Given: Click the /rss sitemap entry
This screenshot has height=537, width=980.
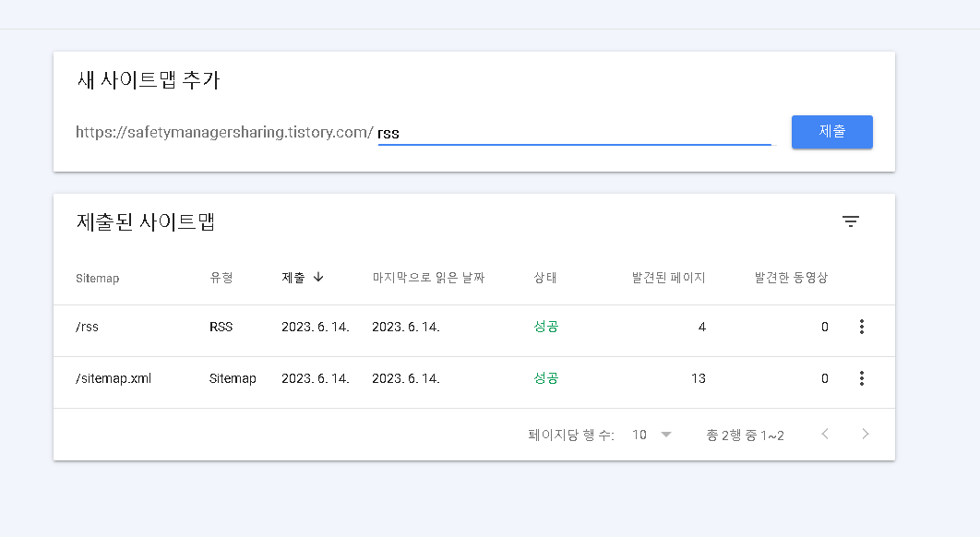Looking at the screenshot, I should point(85,326).
